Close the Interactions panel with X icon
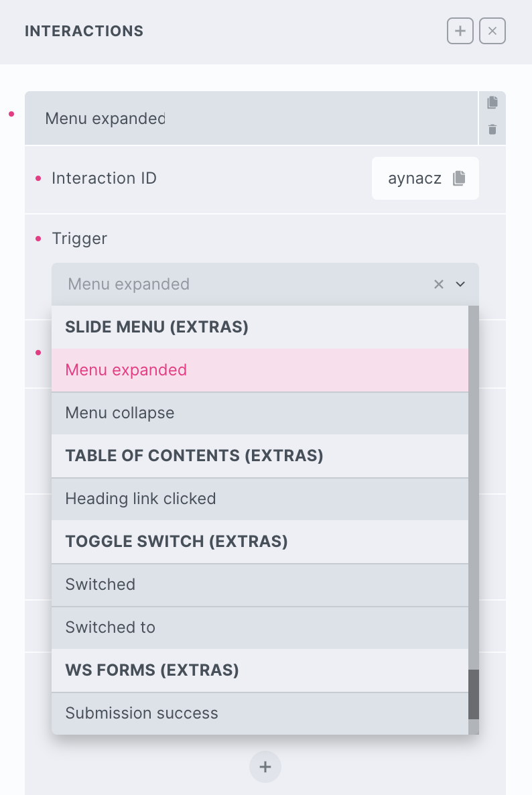 [492, 32]
